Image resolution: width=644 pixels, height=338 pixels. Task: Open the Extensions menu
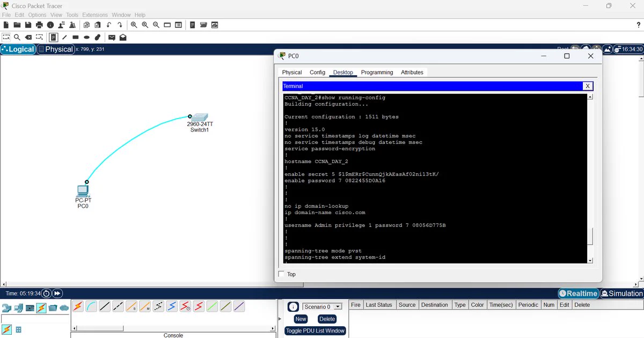click(x=94, y=15)
